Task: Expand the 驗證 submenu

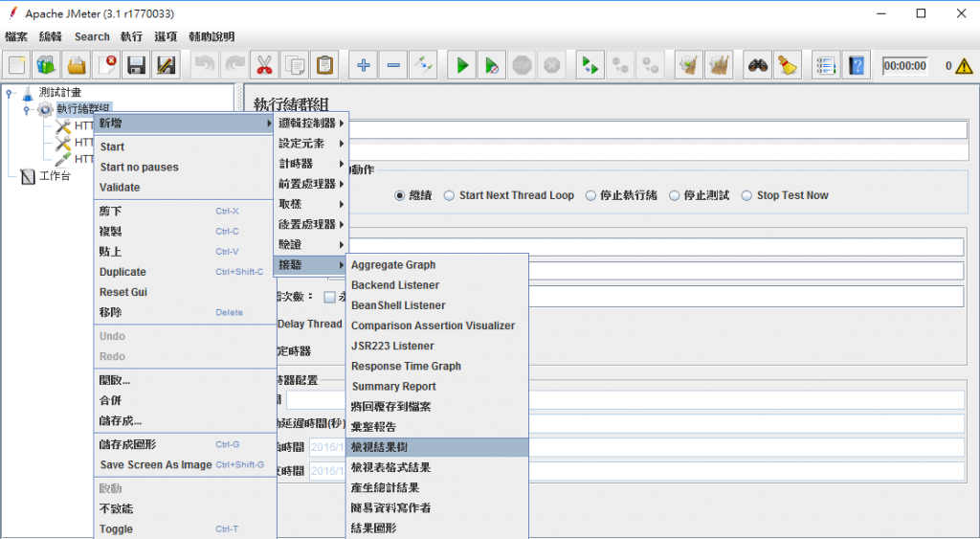Action: pos(311,244)
